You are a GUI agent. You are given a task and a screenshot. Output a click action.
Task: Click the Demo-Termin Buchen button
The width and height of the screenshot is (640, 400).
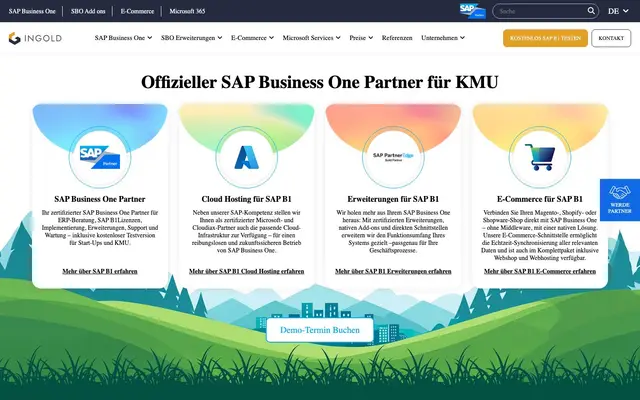pos(320,330)
